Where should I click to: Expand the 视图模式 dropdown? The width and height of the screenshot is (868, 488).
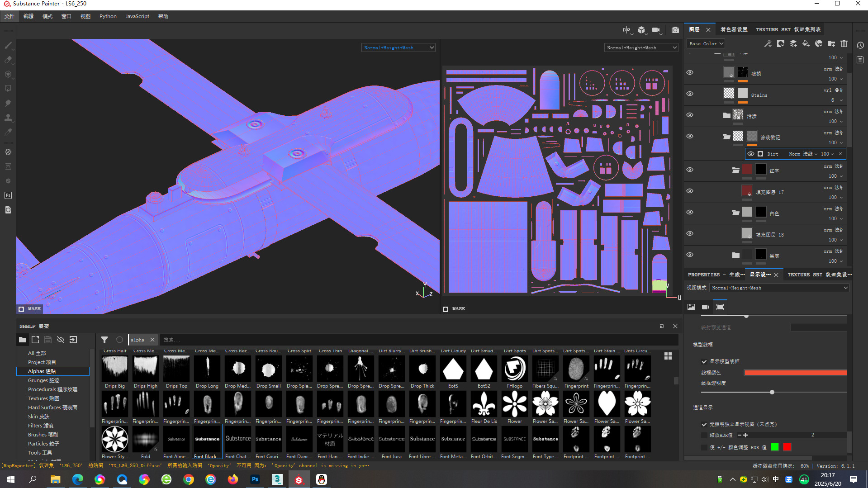779,288
